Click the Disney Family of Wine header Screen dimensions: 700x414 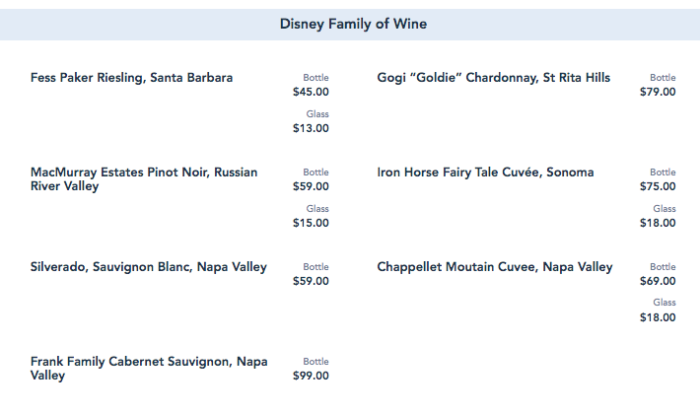pos(353,24)
